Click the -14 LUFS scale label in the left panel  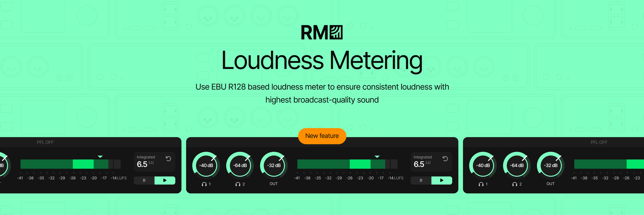[x=119, y=178]
